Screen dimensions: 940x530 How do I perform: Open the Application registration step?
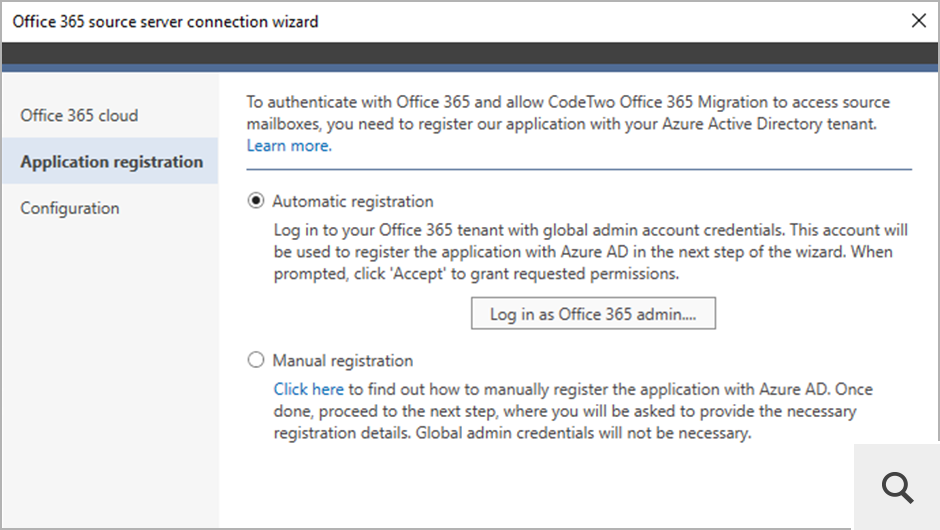click(x=110, y=161)
